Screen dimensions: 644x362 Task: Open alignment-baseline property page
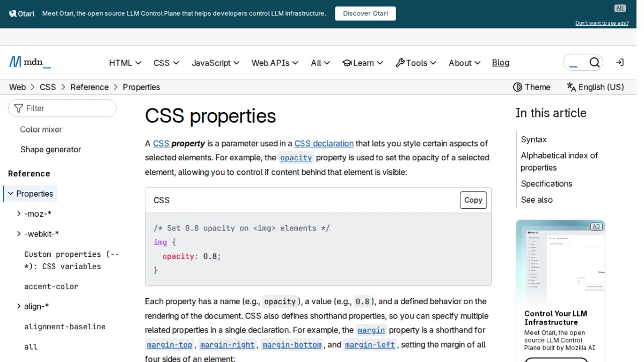[x=65, y=327]
